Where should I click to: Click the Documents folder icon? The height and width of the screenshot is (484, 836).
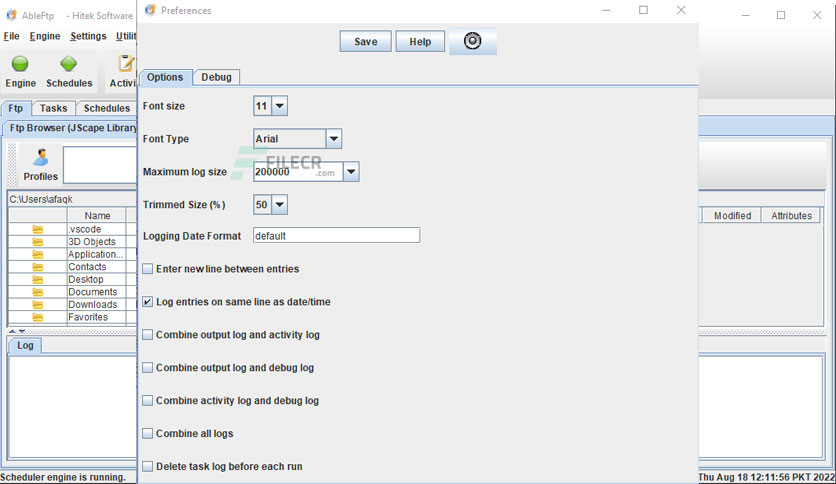[x=37, y=292]
